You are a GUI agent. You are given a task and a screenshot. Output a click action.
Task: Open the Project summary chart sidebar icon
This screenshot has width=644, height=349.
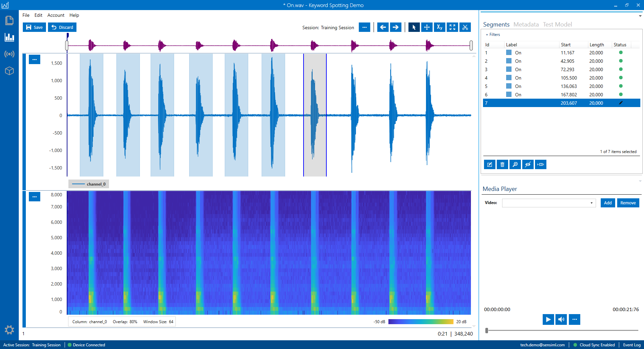coord(9,37)
